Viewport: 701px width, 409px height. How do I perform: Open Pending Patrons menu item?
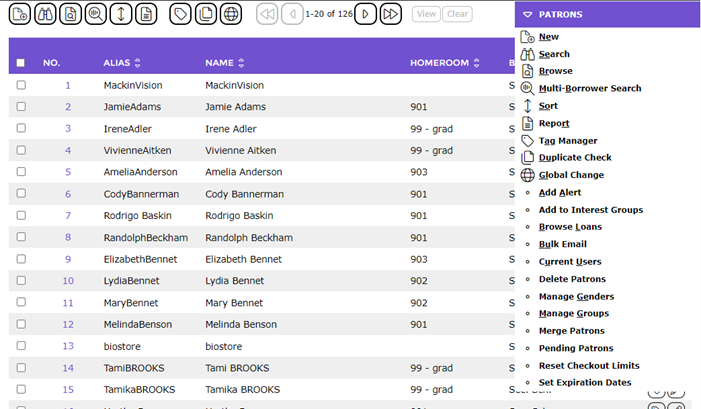click(576, 348)
